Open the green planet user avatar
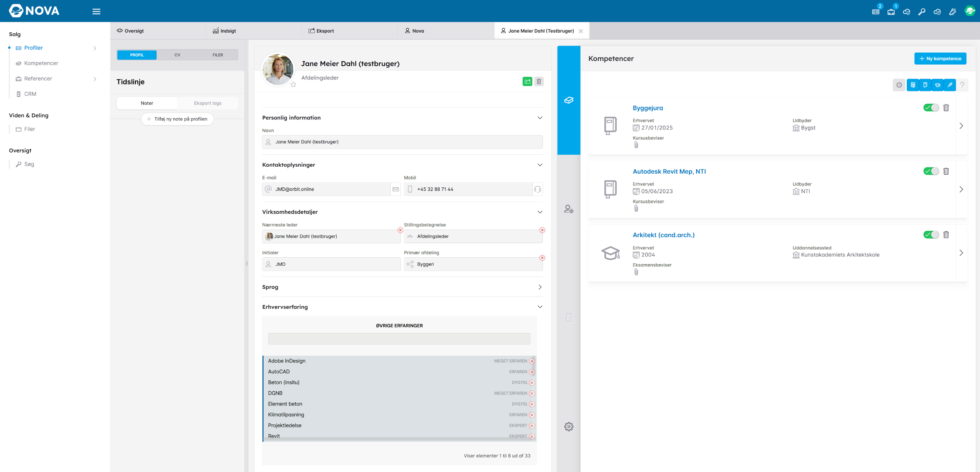Viewport: 980px width, 472px height. pos(970,11)
